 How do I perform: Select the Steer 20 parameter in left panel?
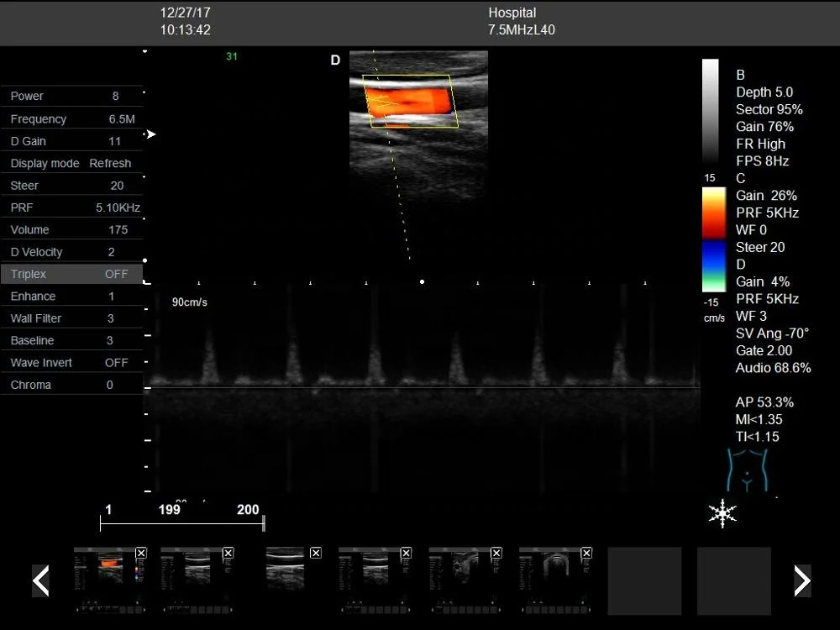[x=71, y=186]
